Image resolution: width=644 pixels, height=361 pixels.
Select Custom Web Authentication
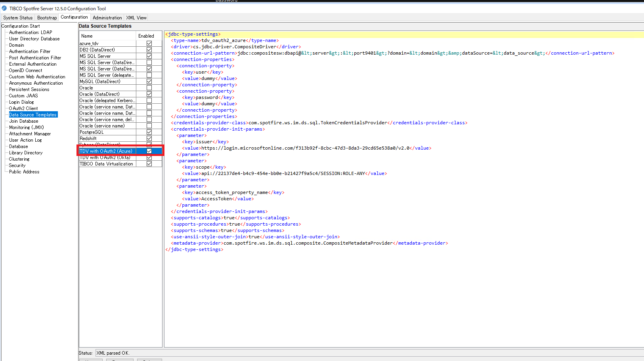click(37, 77)
